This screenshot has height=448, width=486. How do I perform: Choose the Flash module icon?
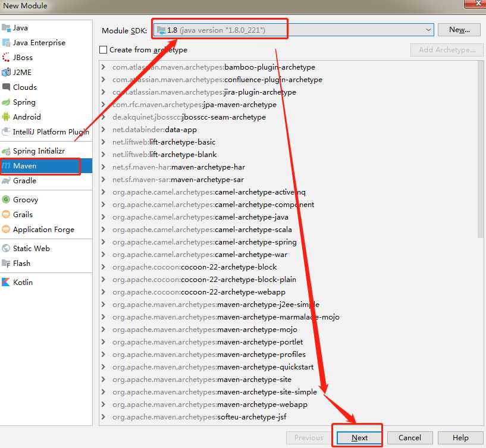6,264
